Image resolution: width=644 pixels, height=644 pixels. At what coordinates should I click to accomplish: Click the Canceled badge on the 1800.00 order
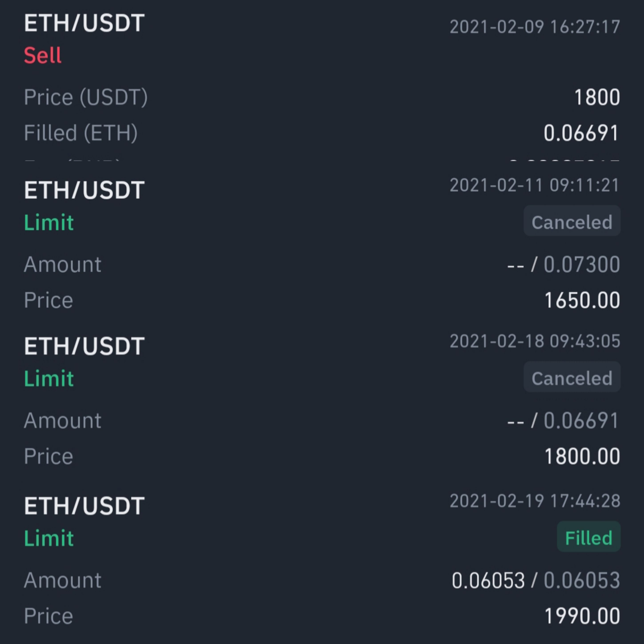click(572, 377)
